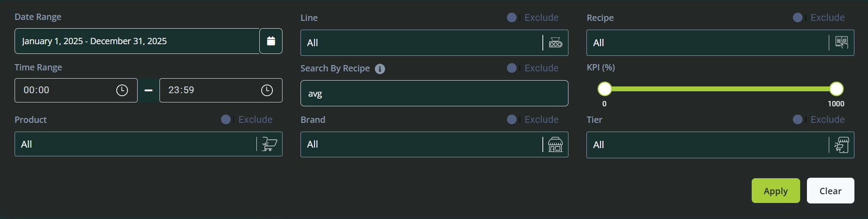
Task: Expand the Brand dropdown list
Action: point(422,145)
